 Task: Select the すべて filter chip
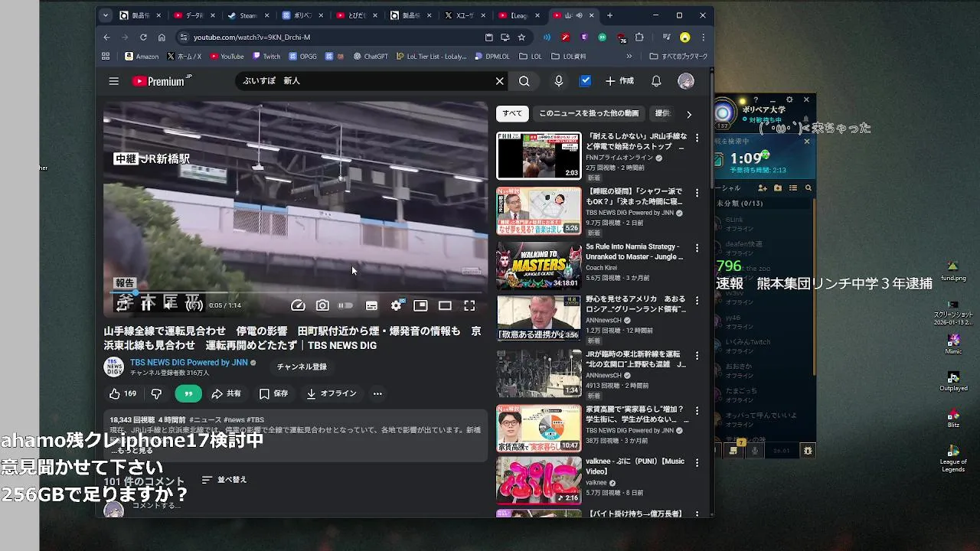click(512, 113)
